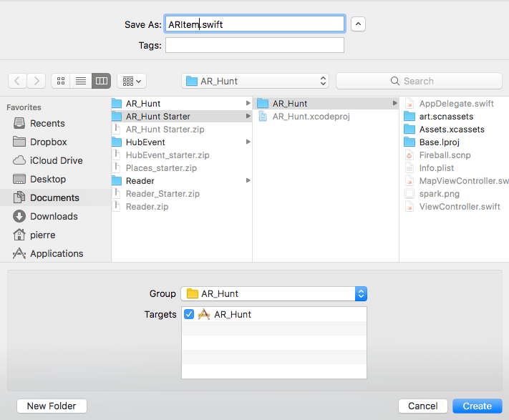Image resolution: width=509 pixels, height=420 pixels.
Task: Switch to icon view mode
Action: tap(62, 81)
